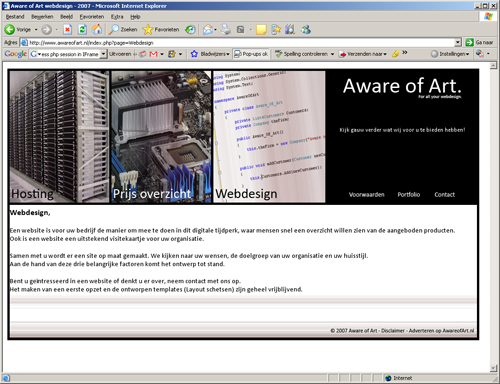Image resolution: width=500 pixels, height=384 pixels.
Task: Click the Edit page toolbar icon
Action: 241,30
